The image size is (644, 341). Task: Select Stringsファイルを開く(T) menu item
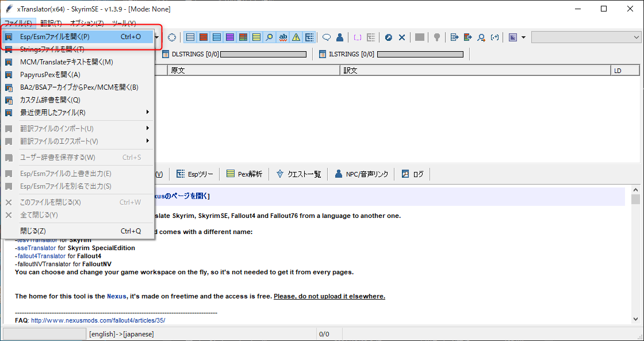coord(78,49)
